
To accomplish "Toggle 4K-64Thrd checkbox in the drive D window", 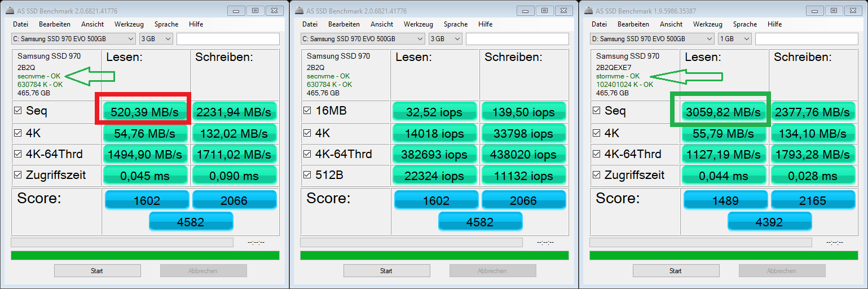I will [596, 155].
